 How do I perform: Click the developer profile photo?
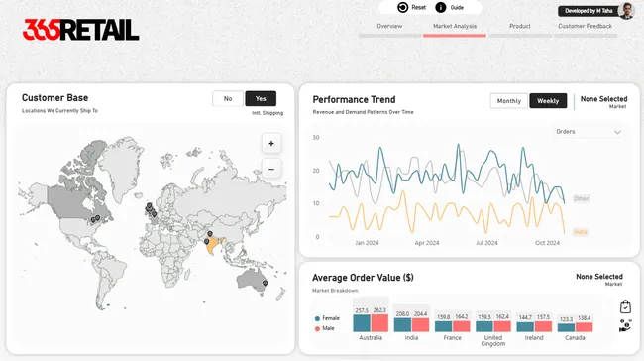pos(626,11)
